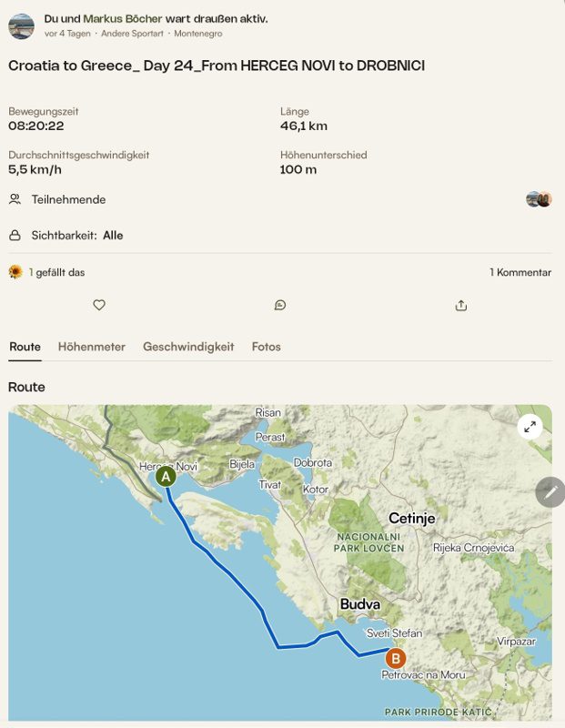The image size is (565, 728).
Task: Click the sunflower reaction icon
Action: (15, 272)
